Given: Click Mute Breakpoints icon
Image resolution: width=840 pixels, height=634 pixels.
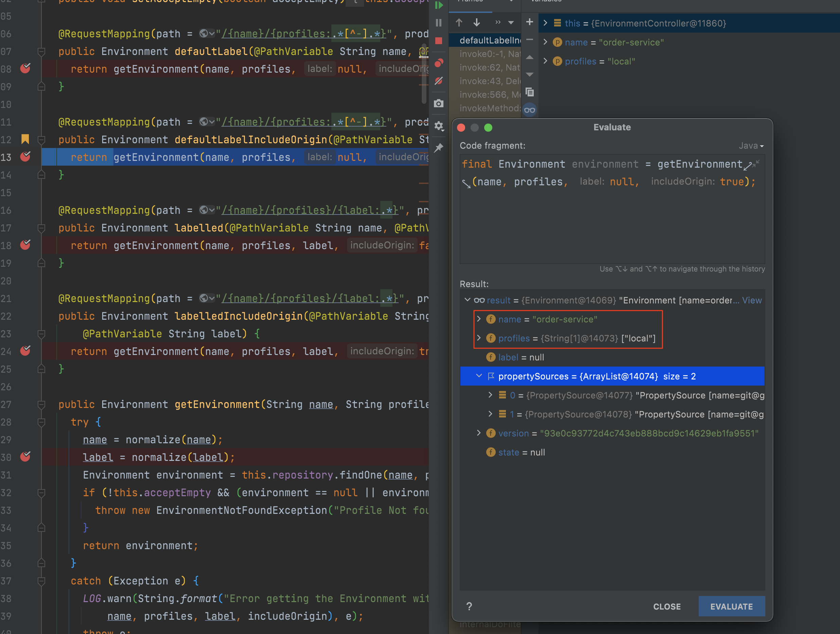Looking at the screenshot, I should pyautogui.click(x=439, y=81).
